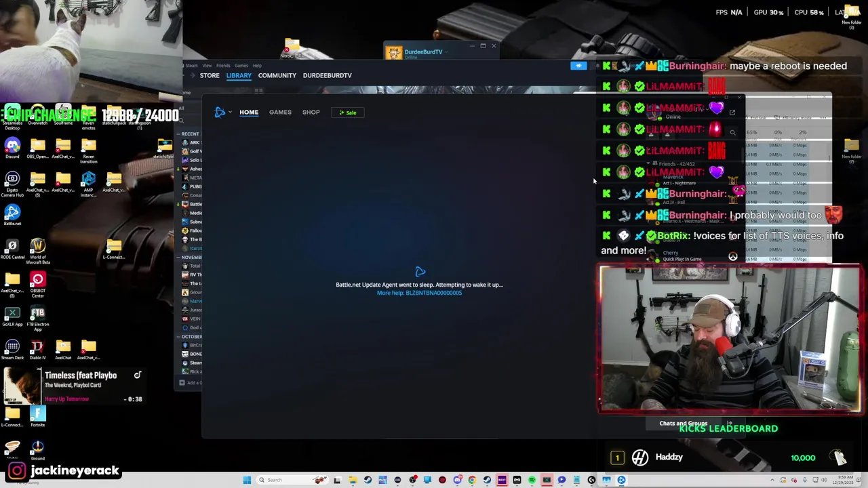The width and height of the screenshot is (868, 488).
Task: Open Nitrox folder on desktop
Action: pos(292,49)
